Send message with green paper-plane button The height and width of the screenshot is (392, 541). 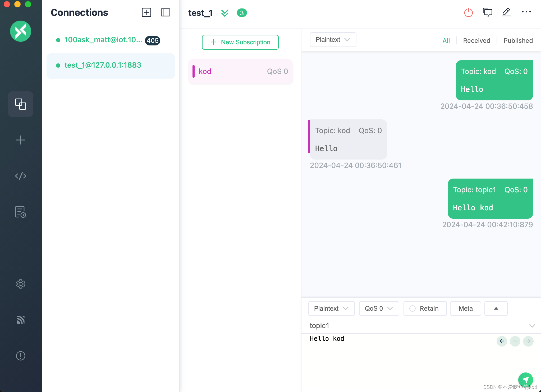coord(525,379)
